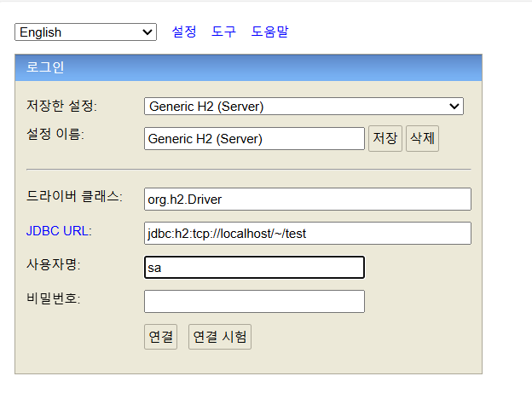
Task: Click the 비밀번호 password field
Action: 254,301
